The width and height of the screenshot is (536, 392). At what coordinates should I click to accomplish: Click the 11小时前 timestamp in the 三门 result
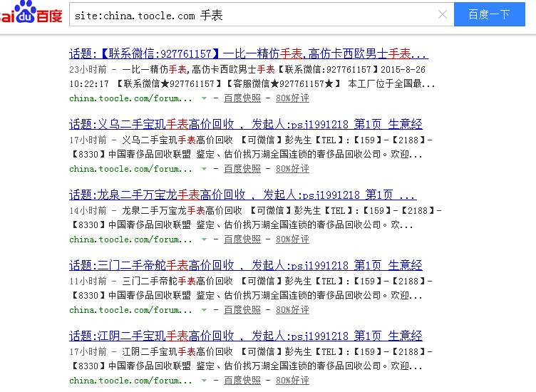[x=88, y=282]
